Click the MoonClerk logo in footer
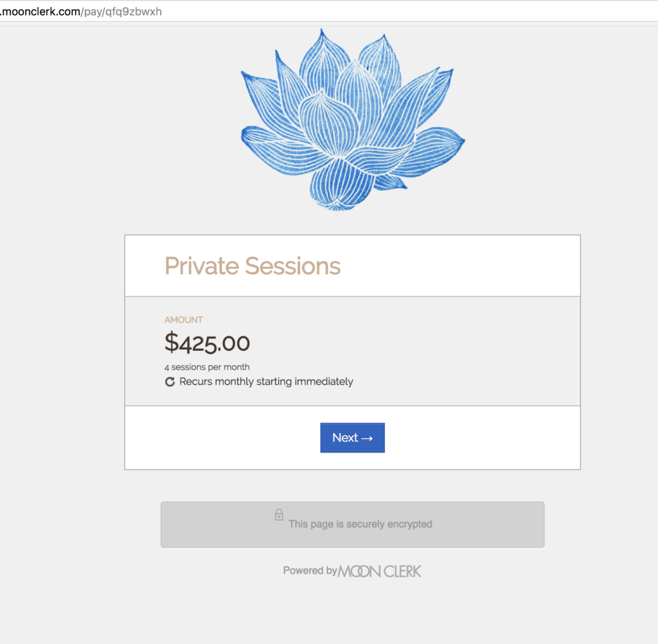Screen dimensions: 658x644 pos(379,571)
